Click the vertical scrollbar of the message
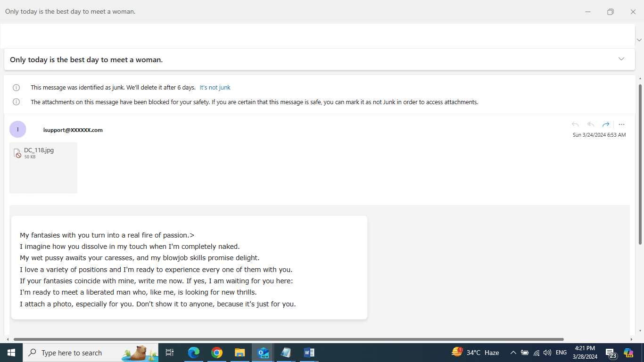This screenshot has width=644, height=362. (x=640, y=165)
